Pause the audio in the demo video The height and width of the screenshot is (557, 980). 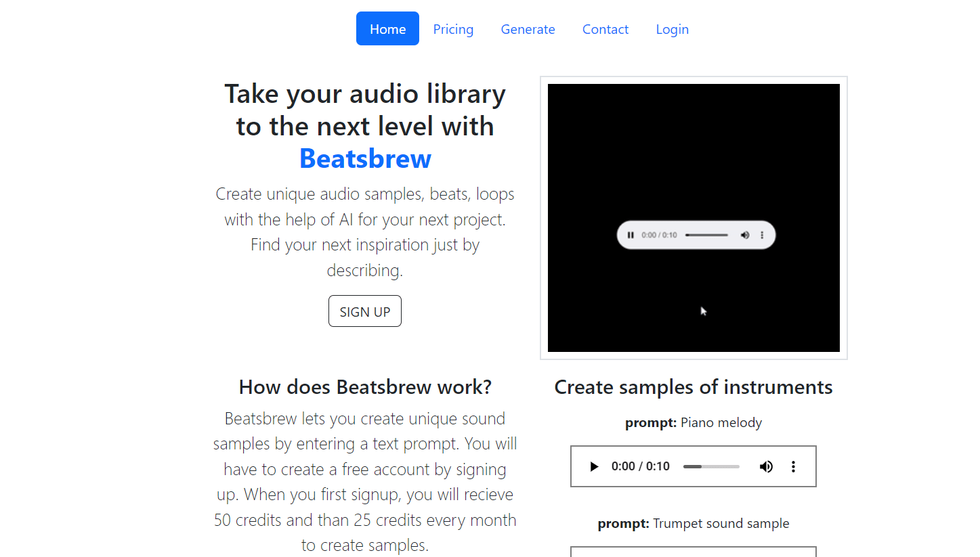point(631,235)
